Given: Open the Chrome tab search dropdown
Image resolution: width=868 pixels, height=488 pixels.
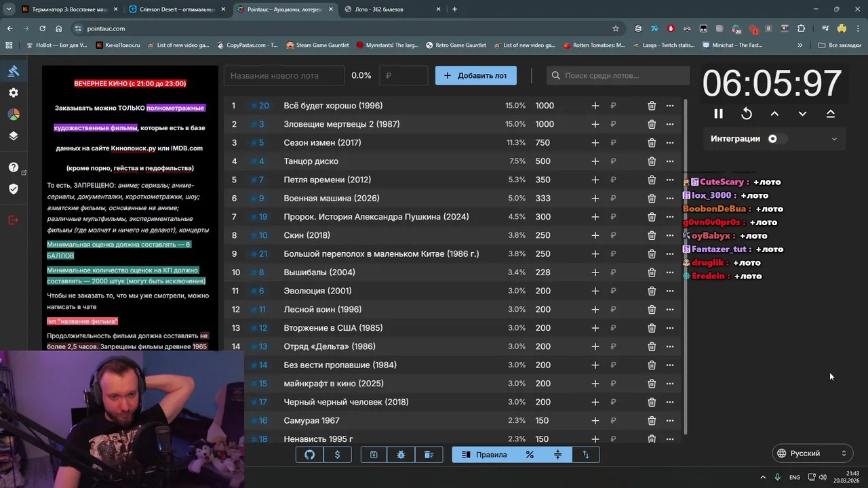Looking at the screenshot, I should (9, 9).
